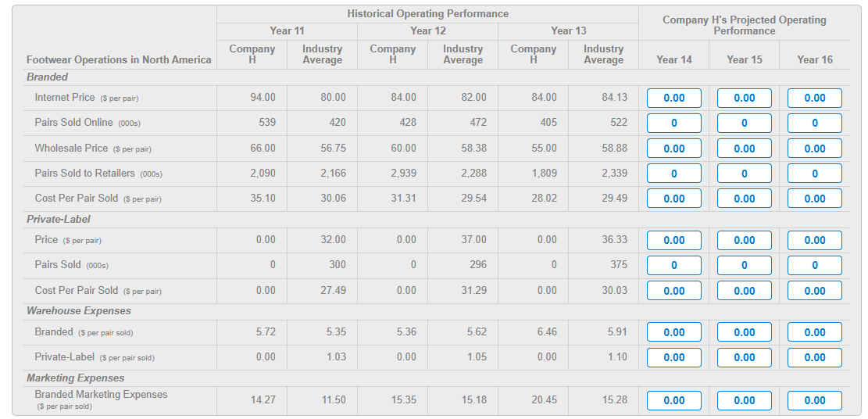
Task: Select Year 16 Pairs Sold Online field
Action: tap(814, 123)
